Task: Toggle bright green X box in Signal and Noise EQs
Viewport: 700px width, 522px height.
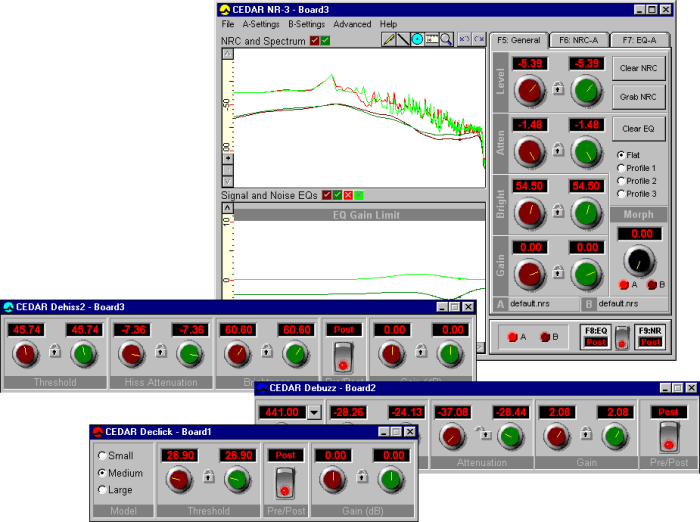Action: [x=359, y=195]
